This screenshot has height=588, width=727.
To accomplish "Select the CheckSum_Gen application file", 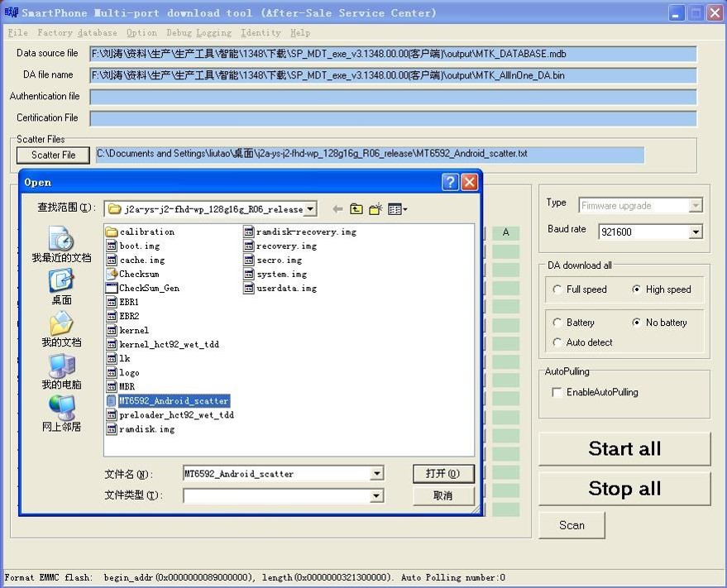I will tap(143, 288).
